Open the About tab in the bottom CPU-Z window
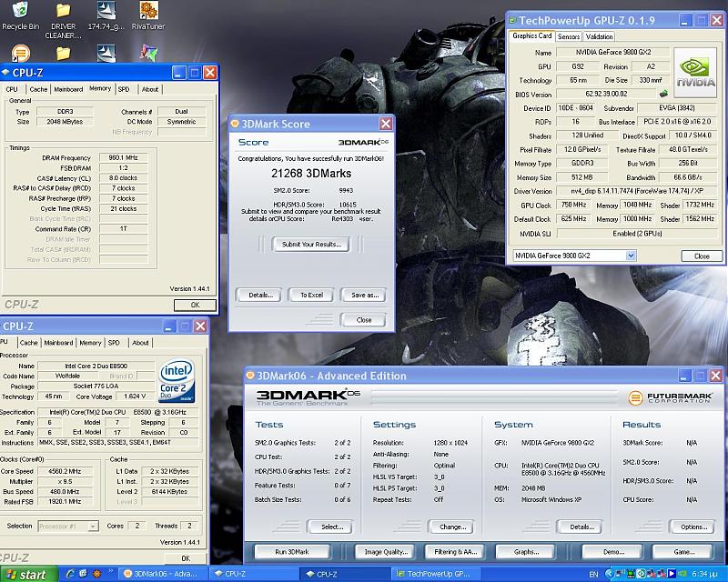The image size is (728, 582). (140, 343)
